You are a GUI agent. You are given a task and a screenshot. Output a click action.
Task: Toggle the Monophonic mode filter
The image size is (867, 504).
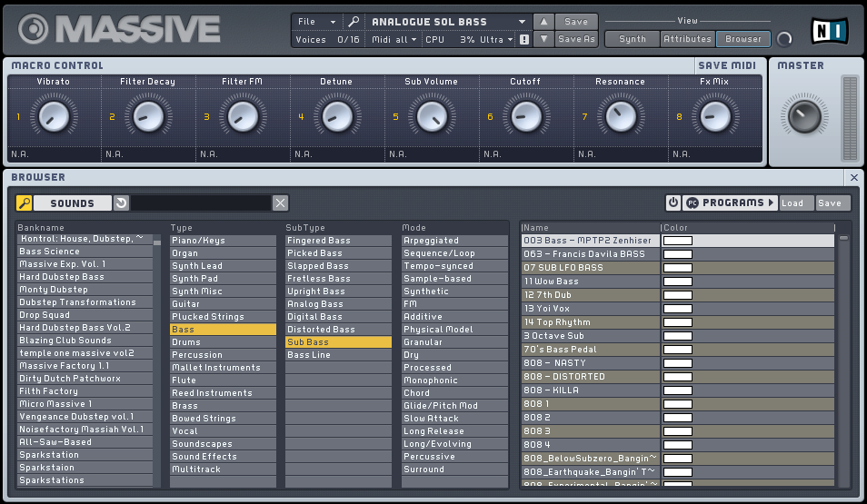click(454, 380)
